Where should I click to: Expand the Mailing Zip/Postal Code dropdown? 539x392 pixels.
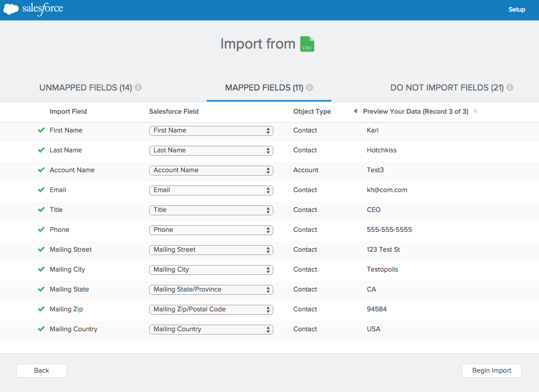tap(211, 310)
